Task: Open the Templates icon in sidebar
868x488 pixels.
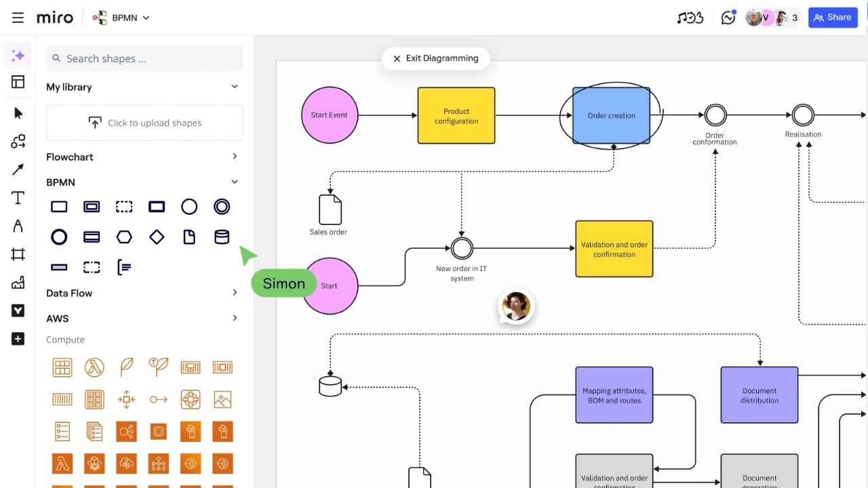Action: tap(18, 82)
